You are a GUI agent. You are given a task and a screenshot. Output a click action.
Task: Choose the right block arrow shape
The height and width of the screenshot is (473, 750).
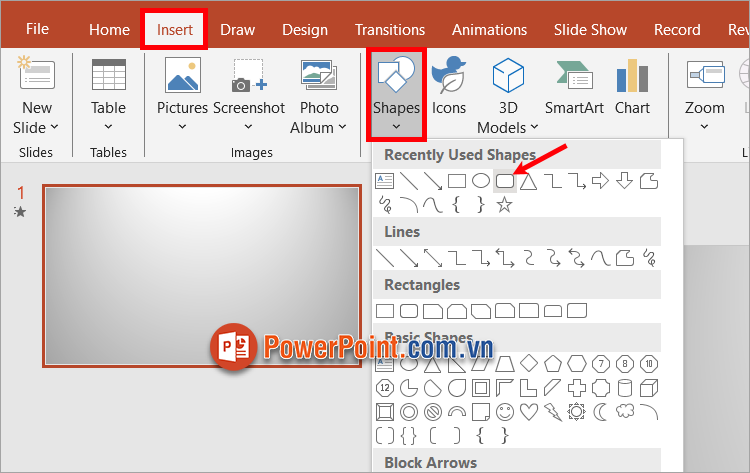click(600, 181)
